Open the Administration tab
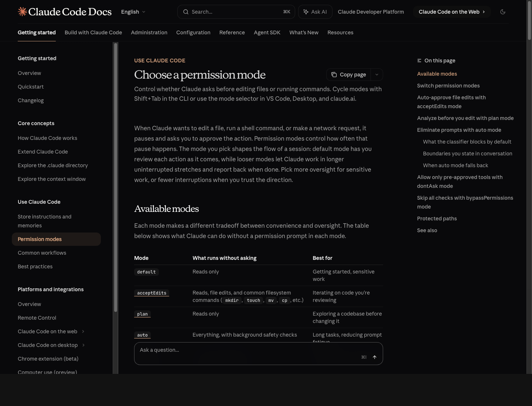The image size is (532, 406). point(149,32)
